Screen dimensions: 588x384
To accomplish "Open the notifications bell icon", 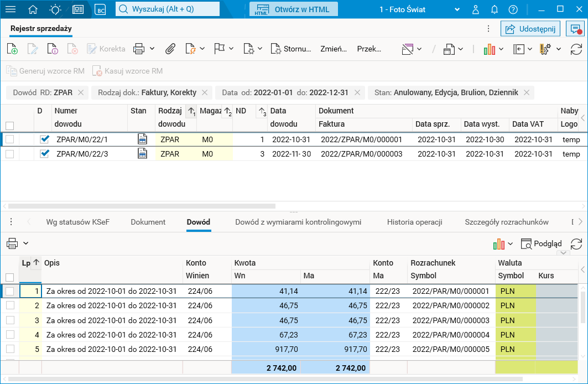I will point(495,9).
